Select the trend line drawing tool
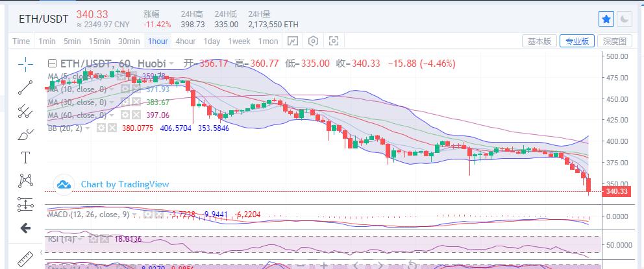This screenshot has height=269, width=644. pyautogui.click(x=25, y=87)
